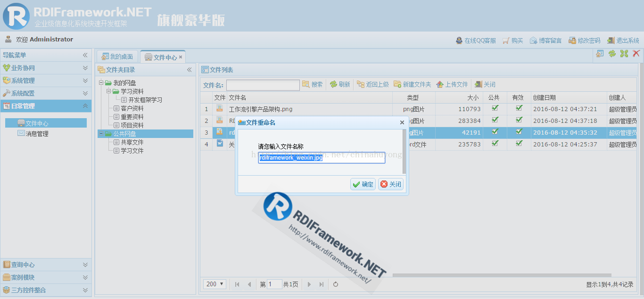Switch to the 文件中心 tab
The width and height of the screenshot is (644, 299).
pyautogui.click(x=161, y=57)
